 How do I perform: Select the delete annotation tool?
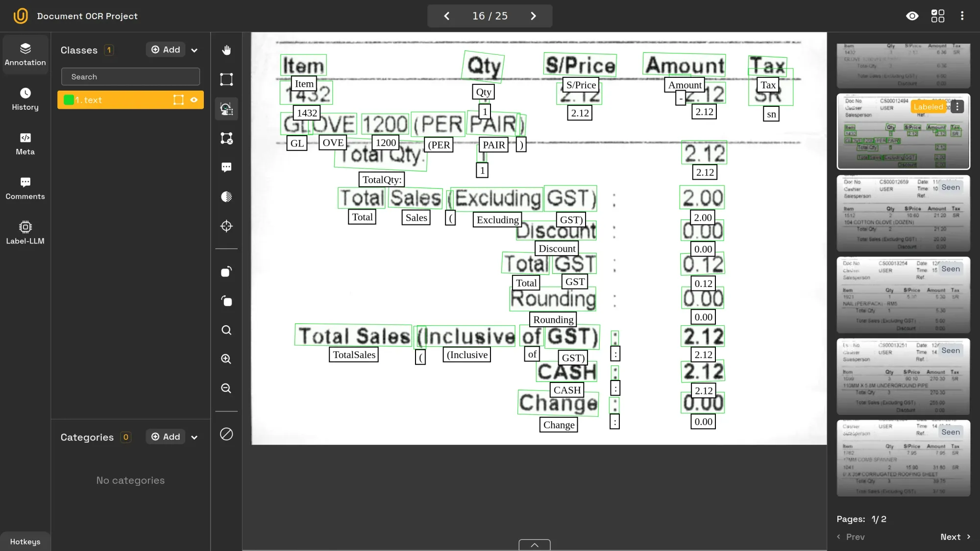click(226, 138)
